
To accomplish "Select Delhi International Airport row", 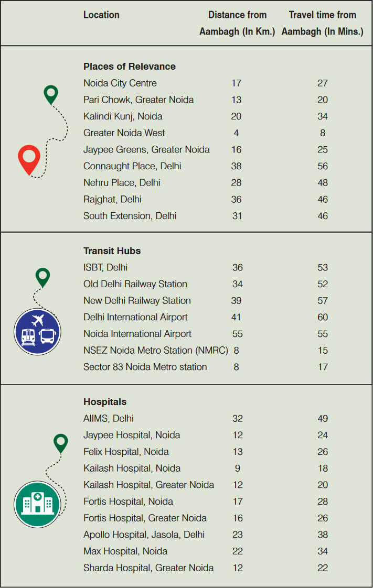I will [135, 317].
